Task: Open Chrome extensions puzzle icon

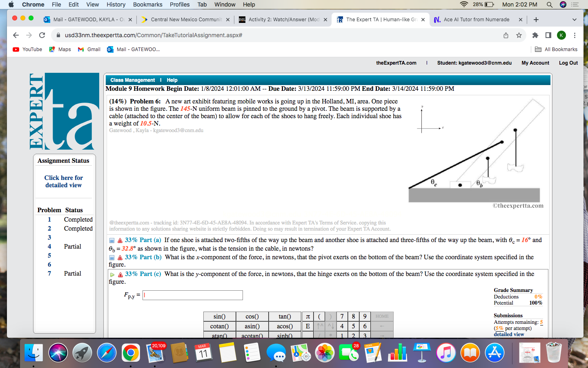Action: (535, 35)
